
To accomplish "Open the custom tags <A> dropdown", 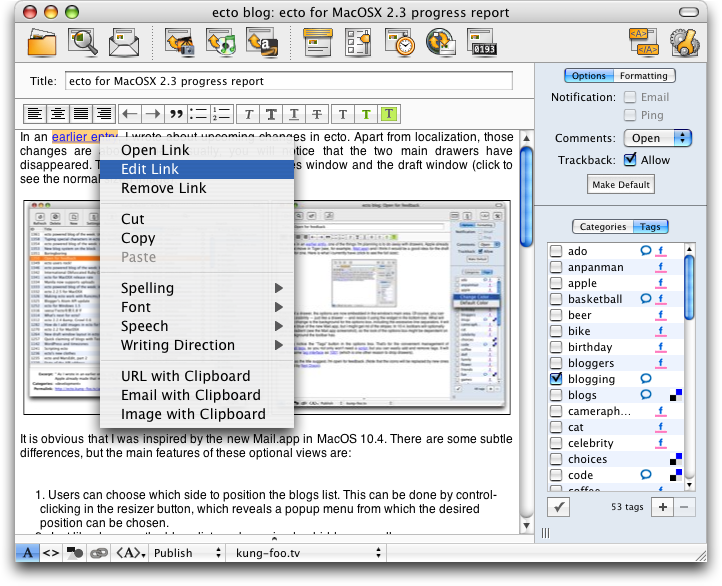I will tap(131, 553).
